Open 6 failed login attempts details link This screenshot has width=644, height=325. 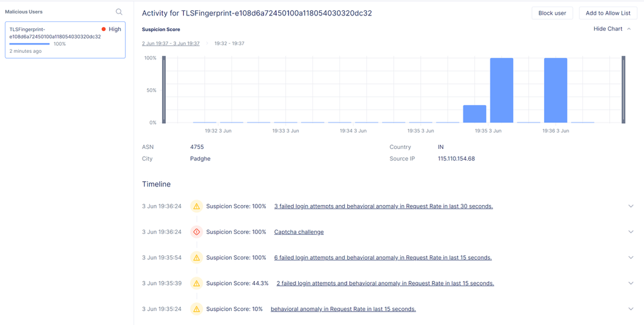[383, 258]
